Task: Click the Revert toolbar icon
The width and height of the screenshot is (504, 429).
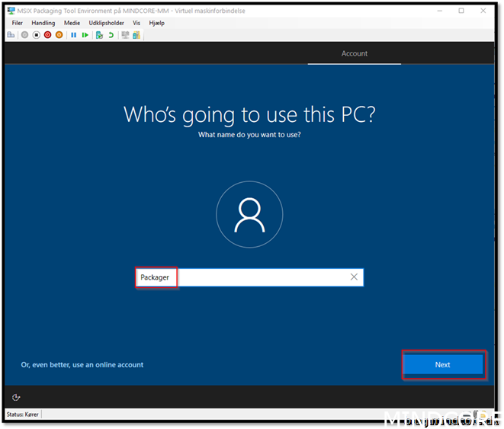Action: (110, 35)
